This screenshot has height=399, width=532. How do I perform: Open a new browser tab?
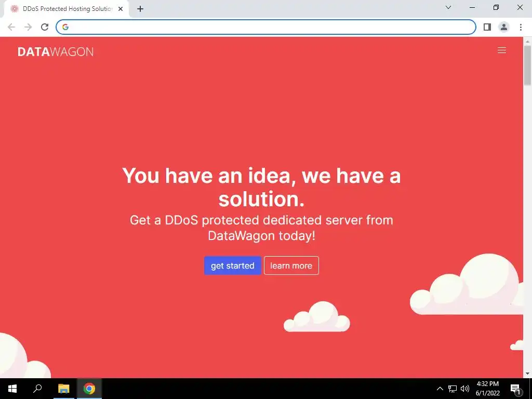point(140,9)
